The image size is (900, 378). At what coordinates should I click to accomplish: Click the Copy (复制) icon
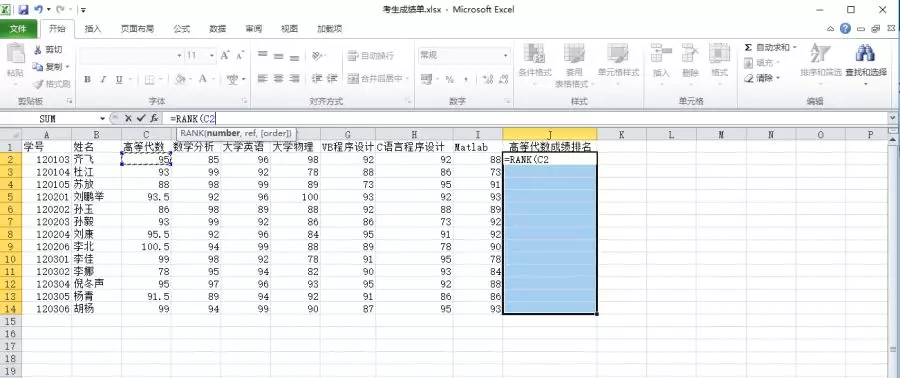pyautogui.click(x=38, y=67)
